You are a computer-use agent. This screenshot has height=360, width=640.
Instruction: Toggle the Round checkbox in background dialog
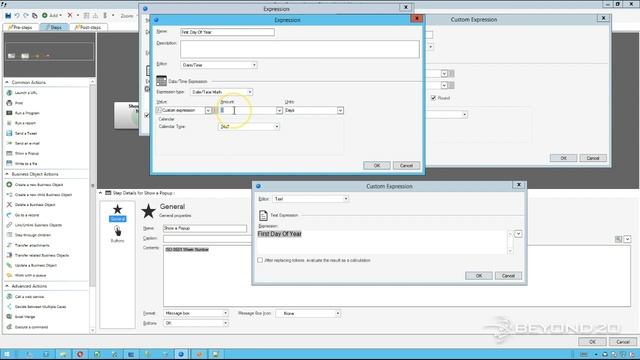pyautogui.click(x=433, y=98)
